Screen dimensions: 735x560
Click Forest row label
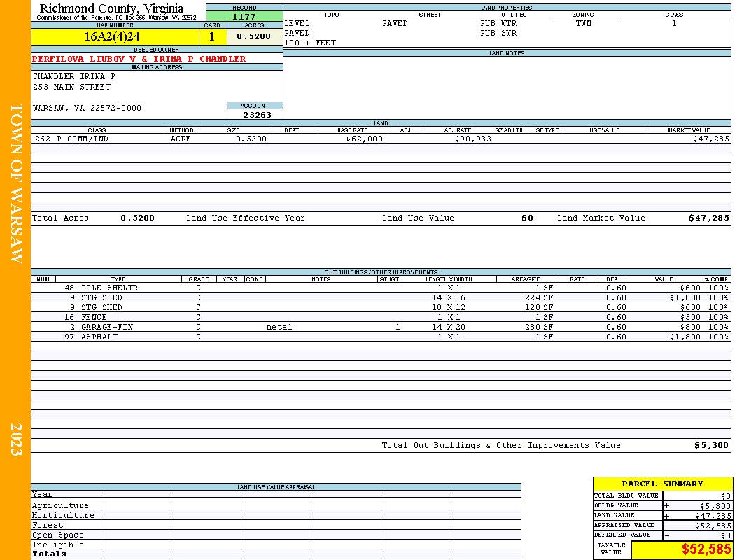coord(47,526)
